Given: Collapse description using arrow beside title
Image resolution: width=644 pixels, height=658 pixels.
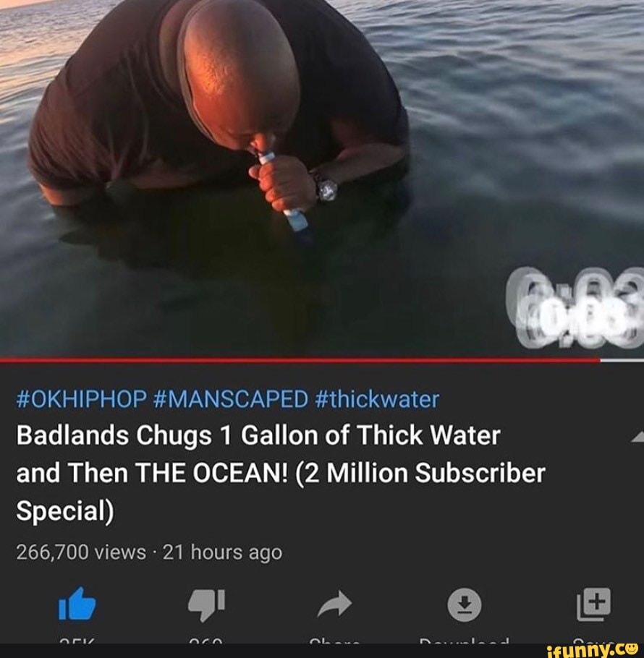Looking at the screenshot, I should tap(637, 437).
